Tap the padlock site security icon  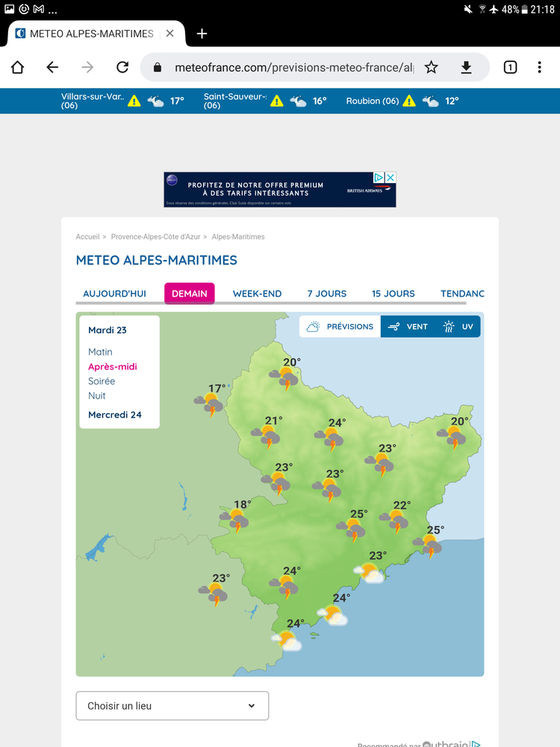pyautogui.click(x=158, y=68)
